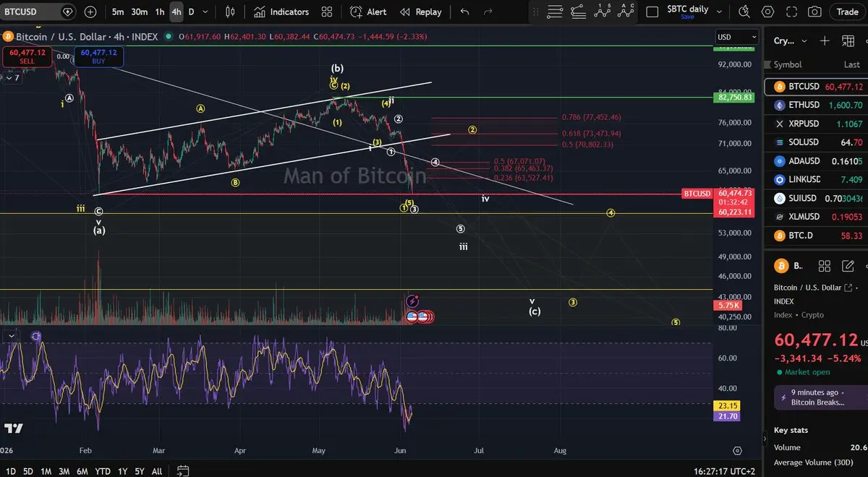This screenshot has height=477, width=868.
Task: Click the 16:27:17 UTC+2 timezone selector
Action: click(x=725, y=471)
